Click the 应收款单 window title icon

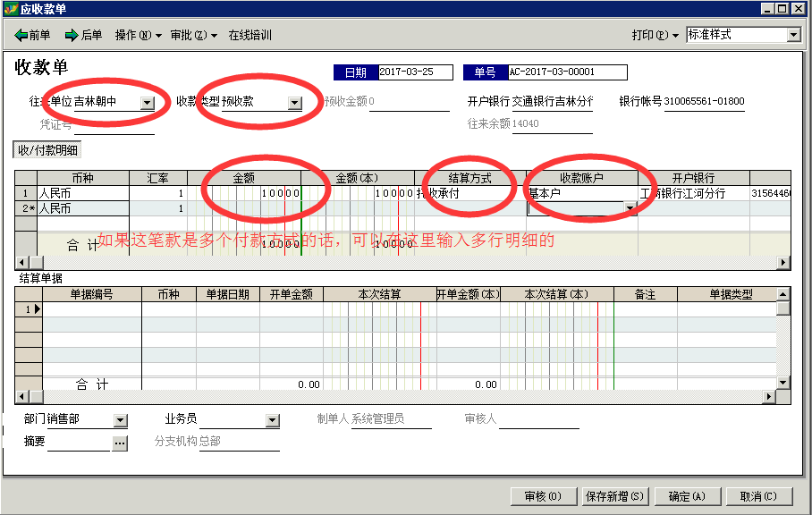[x=11, y=9]
